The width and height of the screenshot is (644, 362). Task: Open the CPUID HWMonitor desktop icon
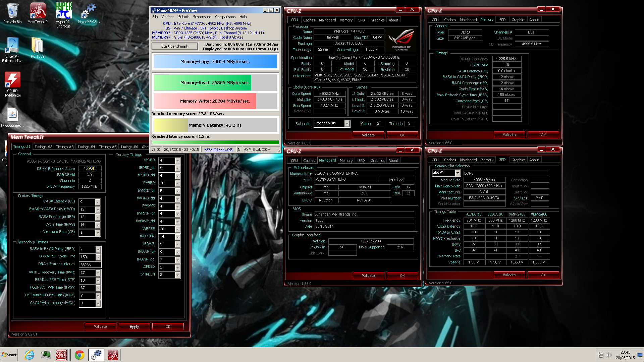click(x=12, y=84)
